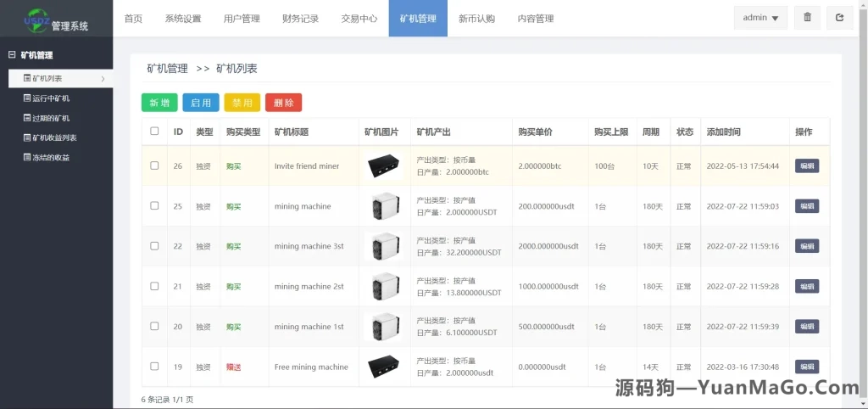Check the row with ID 26

(x=154, y=165)
